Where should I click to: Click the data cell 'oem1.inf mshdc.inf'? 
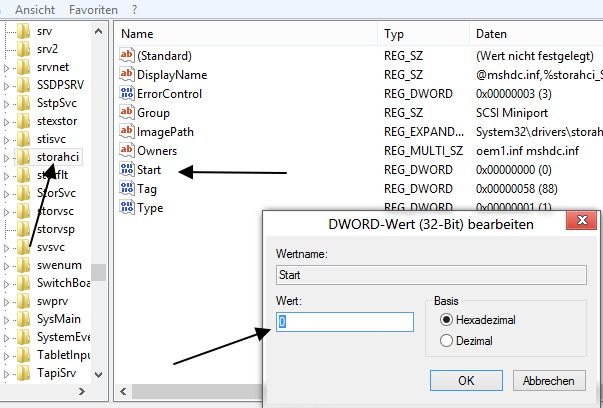[x=527, y=151]
